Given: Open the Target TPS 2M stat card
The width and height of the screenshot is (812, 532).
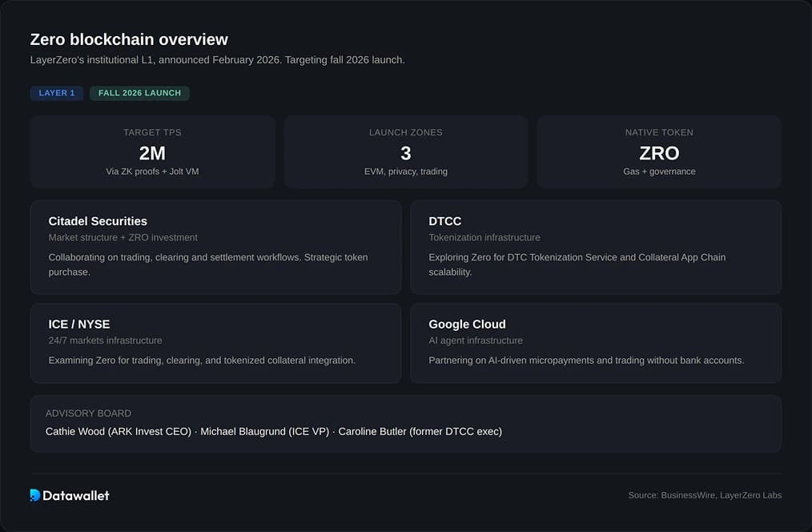Looking at the screenshot, I should coord(152,152).
